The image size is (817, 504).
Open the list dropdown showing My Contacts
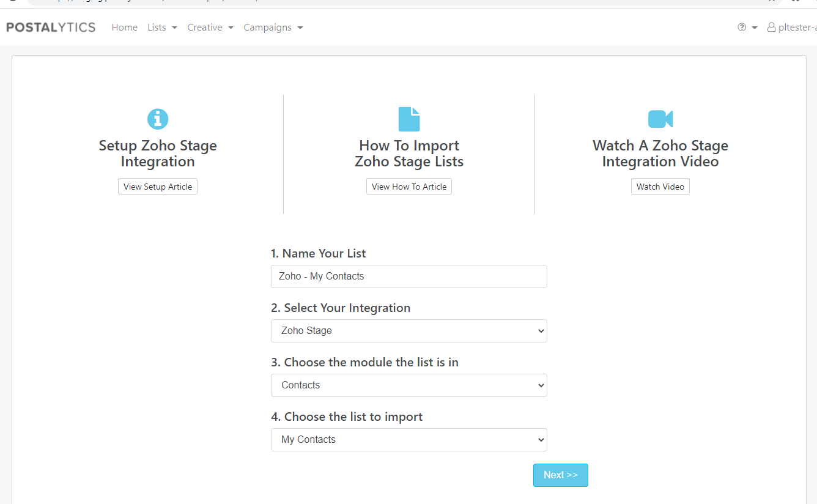pyautogui.click(x=409, y=440)
